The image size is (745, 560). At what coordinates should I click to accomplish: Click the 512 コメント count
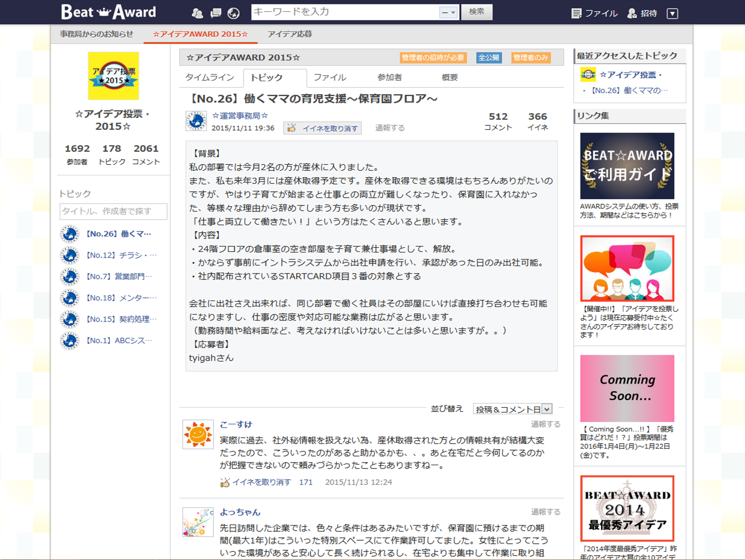[498, 121]
